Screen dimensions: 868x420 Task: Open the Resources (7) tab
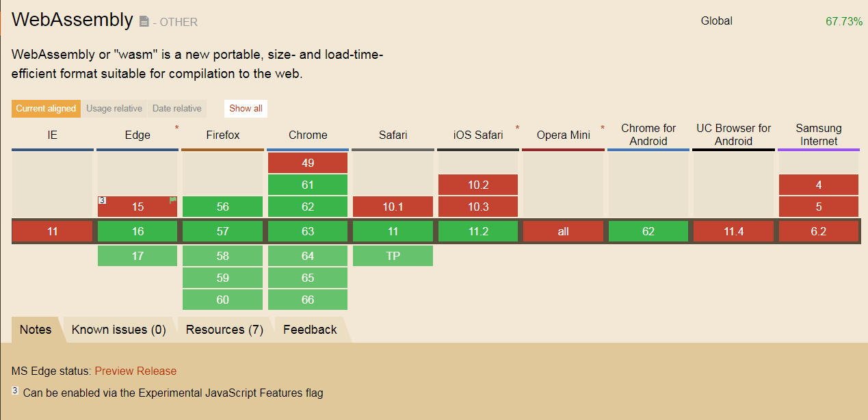[x=224, y=330]
